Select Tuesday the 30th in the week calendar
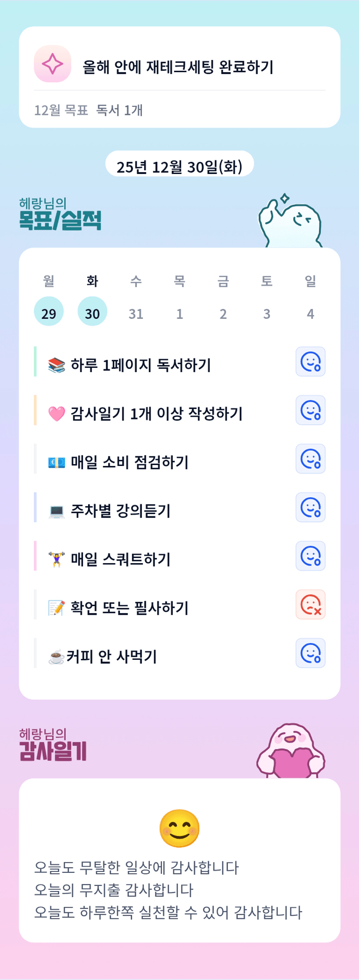The image size is (359, 980). click(x=92, y=311)
